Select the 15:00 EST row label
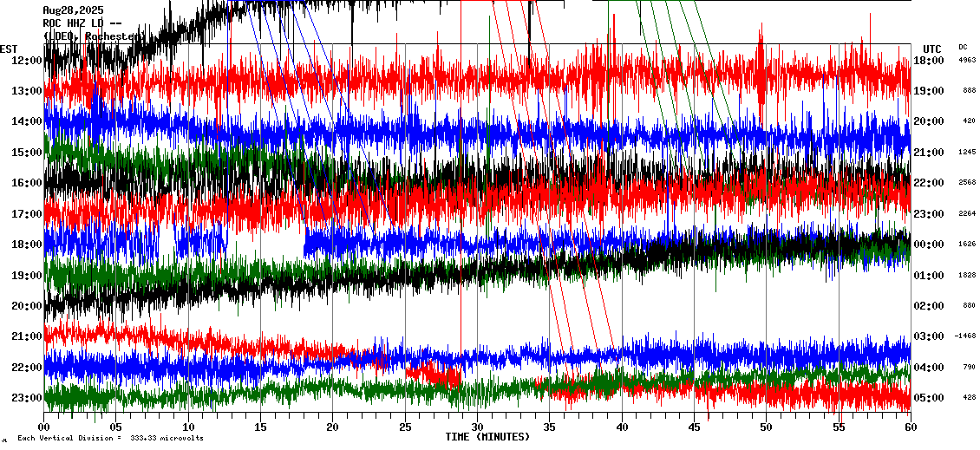 point(25,152)
